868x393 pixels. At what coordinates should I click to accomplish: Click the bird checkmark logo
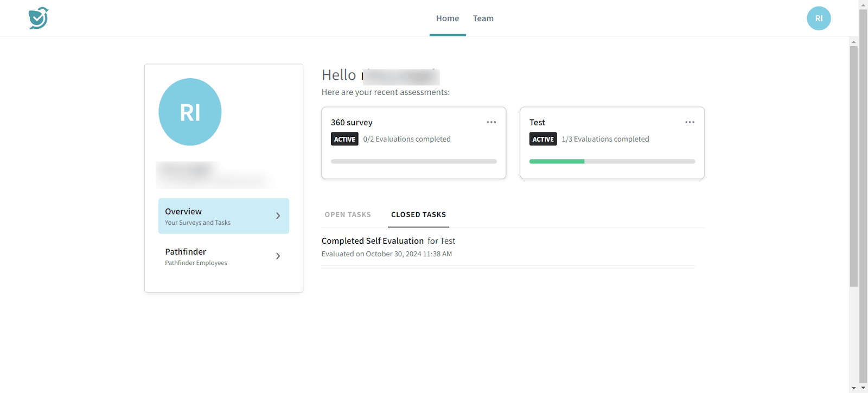click(x=39, y=18)
